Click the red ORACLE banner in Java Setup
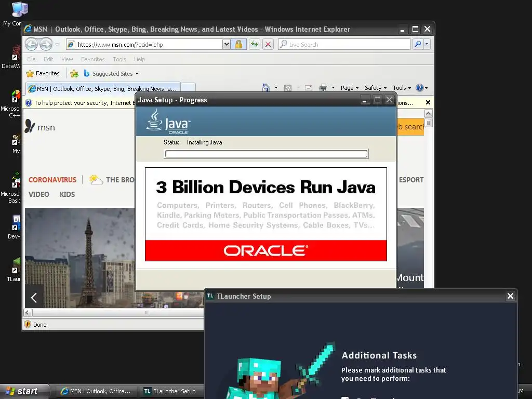The width and height of the screenshot is (532, 399). (x=266, y=250)
